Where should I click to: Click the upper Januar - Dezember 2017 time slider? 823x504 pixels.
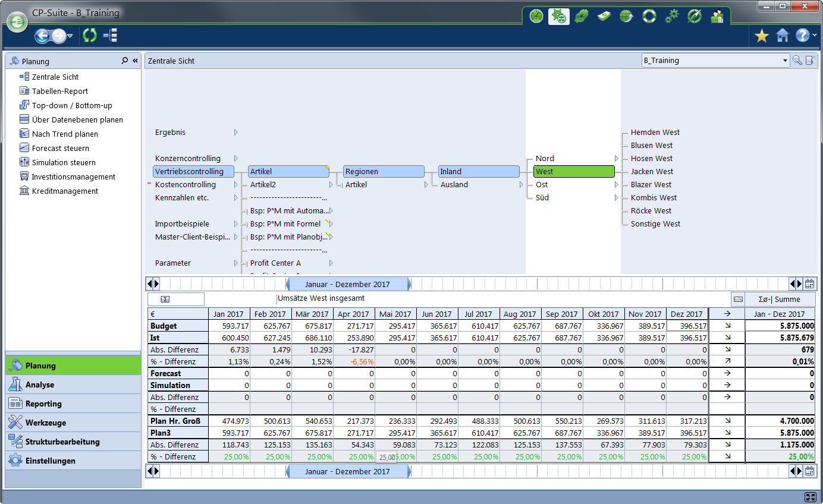(348, 284)
